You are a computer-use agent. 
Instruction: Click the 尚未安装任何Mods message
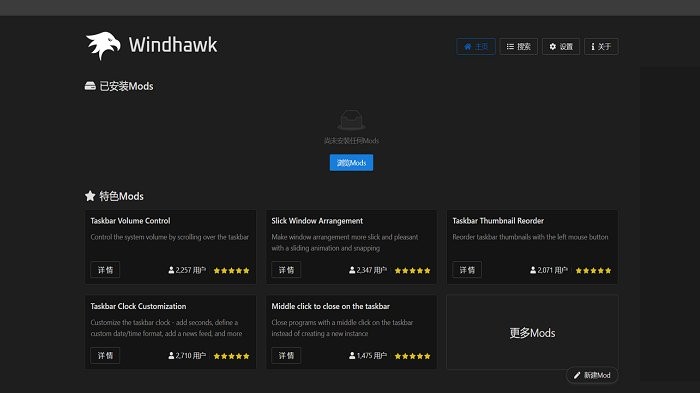pos(351,141)
